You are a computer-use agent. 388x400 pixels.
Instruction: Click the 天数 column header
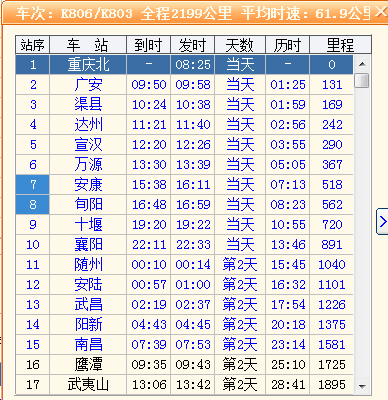240,45
